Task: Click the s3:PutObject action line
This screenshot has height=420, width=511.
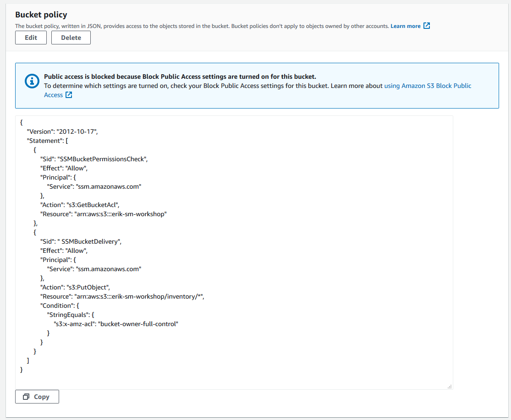Action: 75,287
